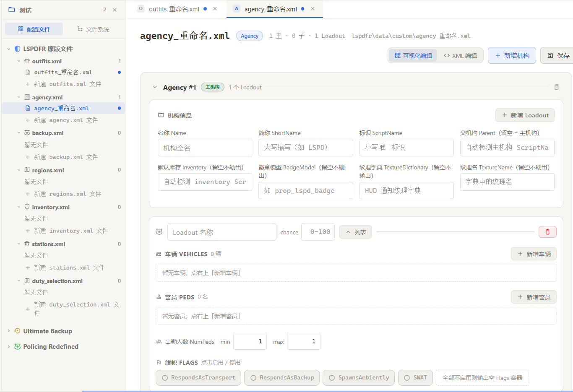Viewport: 573px width, 392px height.
Task: Collapse the regions.xml tree node
Action: (x=19, y=170)
